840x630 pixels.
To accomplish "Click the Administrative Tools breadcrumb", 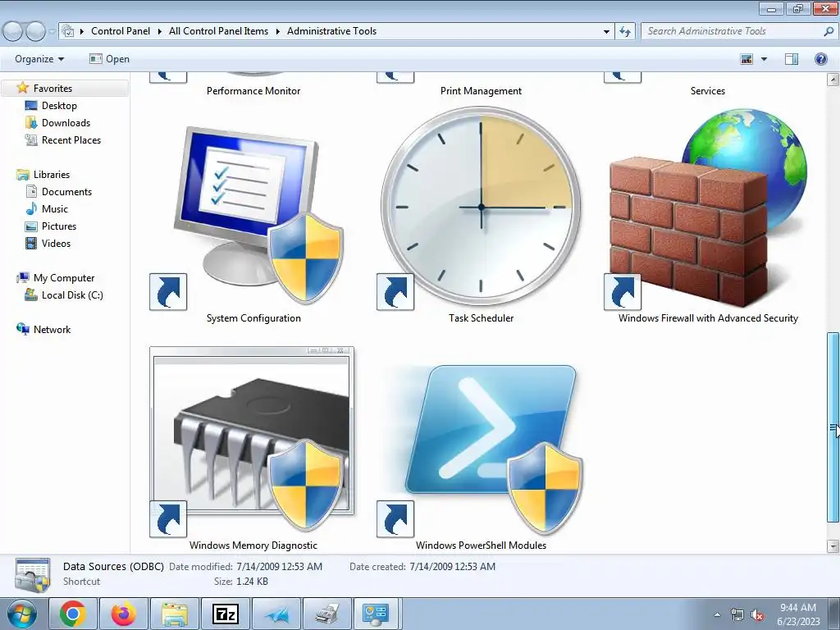I will [331, 31].
